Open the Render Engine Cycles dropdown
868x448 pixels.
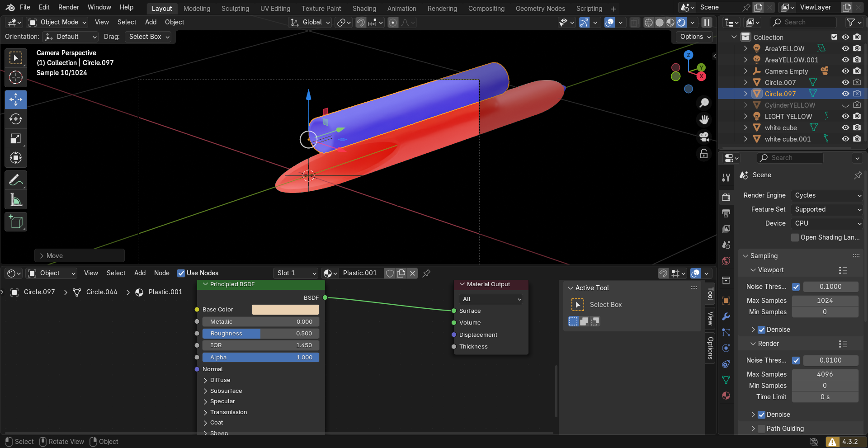point(828,195)
